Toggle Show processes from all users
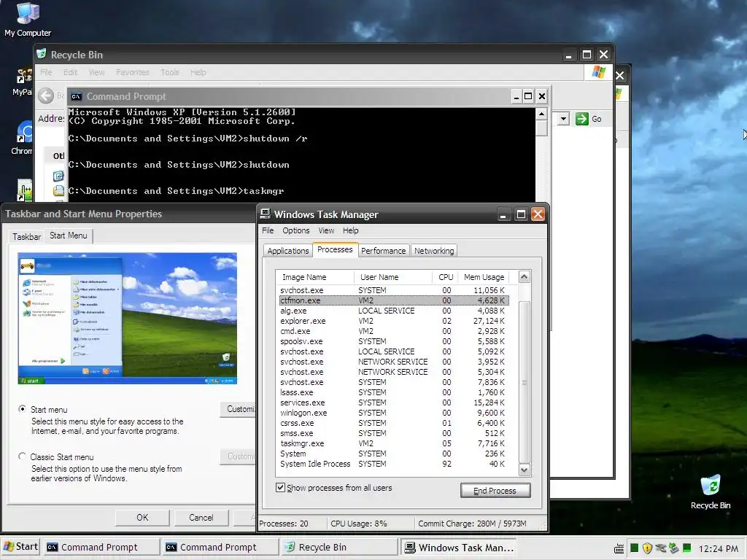 pyautogui.click(x=281, y=488)
